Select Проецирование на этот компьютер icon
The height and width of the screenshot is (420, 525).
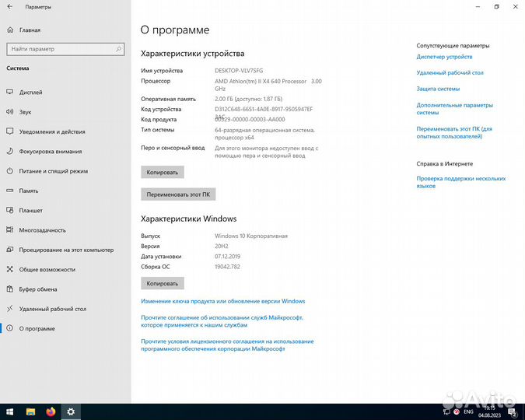10,250
